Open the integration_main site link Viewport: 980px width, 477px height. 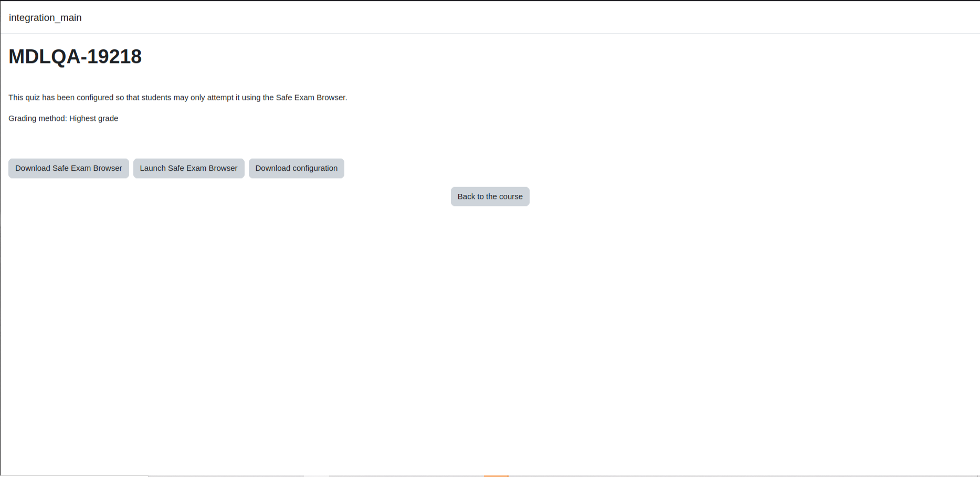tap(45, 17)
